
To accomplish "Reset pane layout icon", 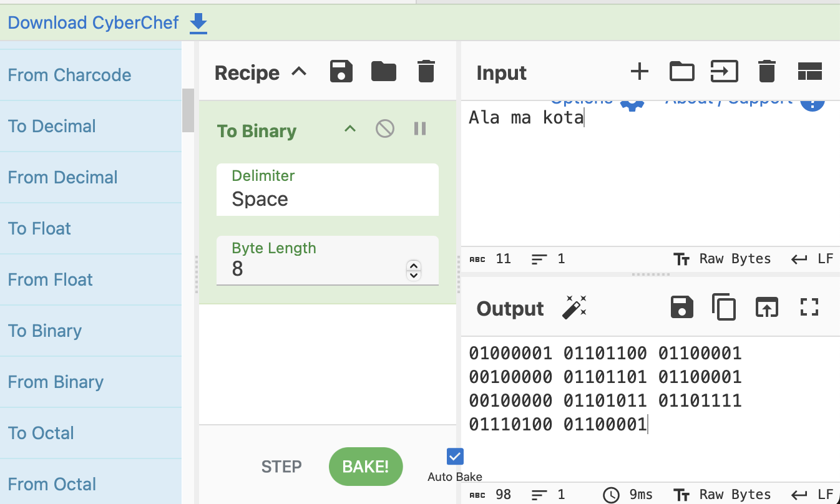I will tap(809, 72).
